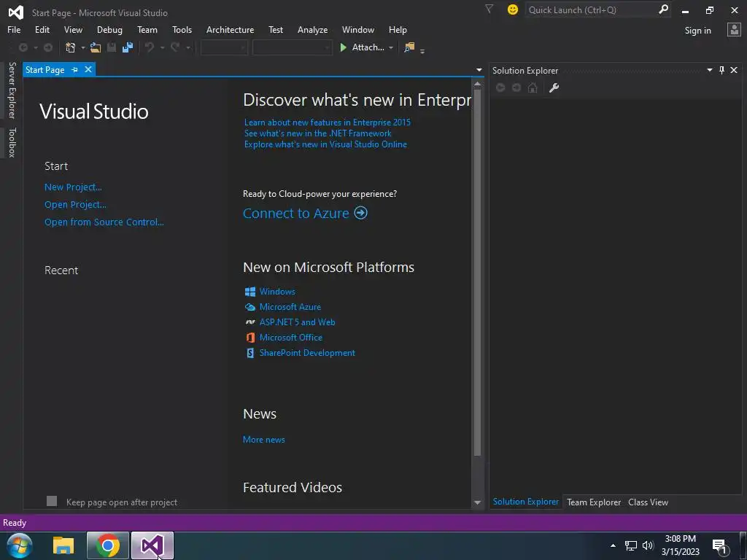Close the Start Page tab
This screenshot has width=747, height=560.
tap(88, 69)
